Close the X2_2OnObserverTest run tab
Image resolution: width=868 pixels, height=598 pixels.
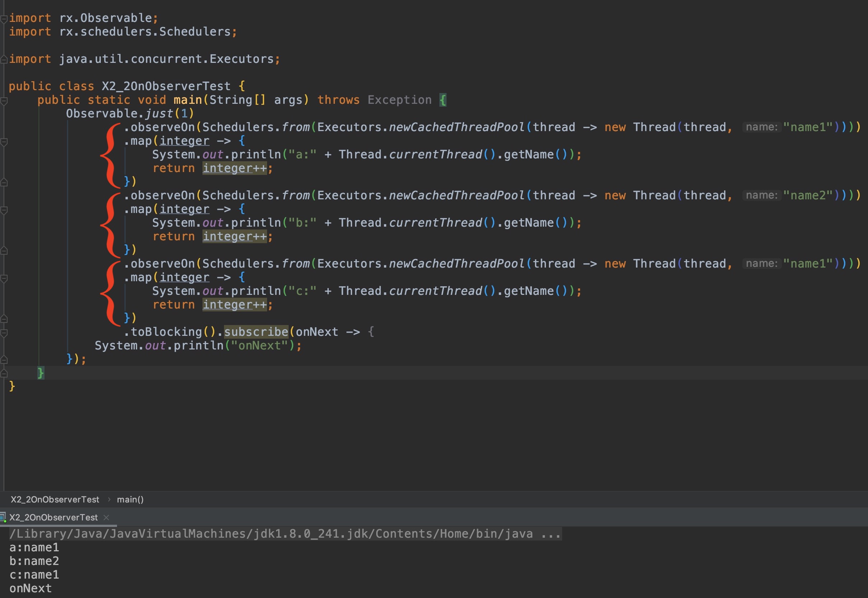click(x=106, y=518)
